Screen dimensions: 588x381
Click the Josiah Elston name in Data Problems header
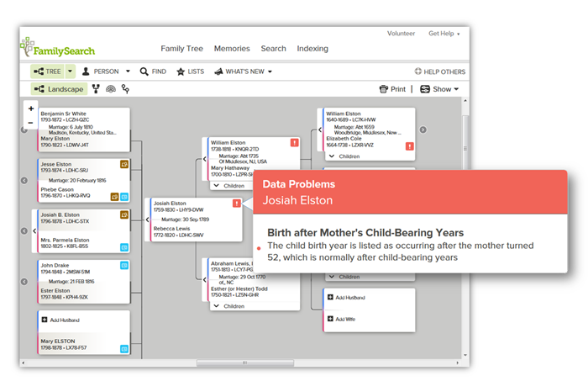pos(297,200)
